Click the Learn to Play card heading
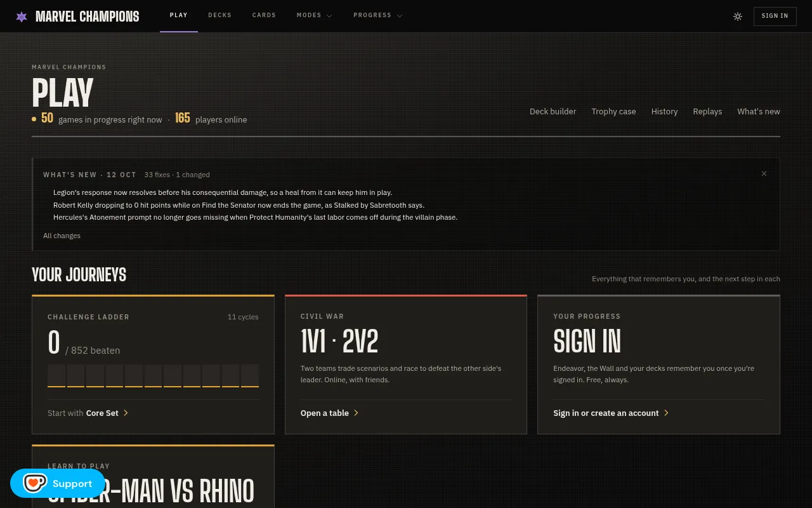812x508 pixels. (151, 490)
